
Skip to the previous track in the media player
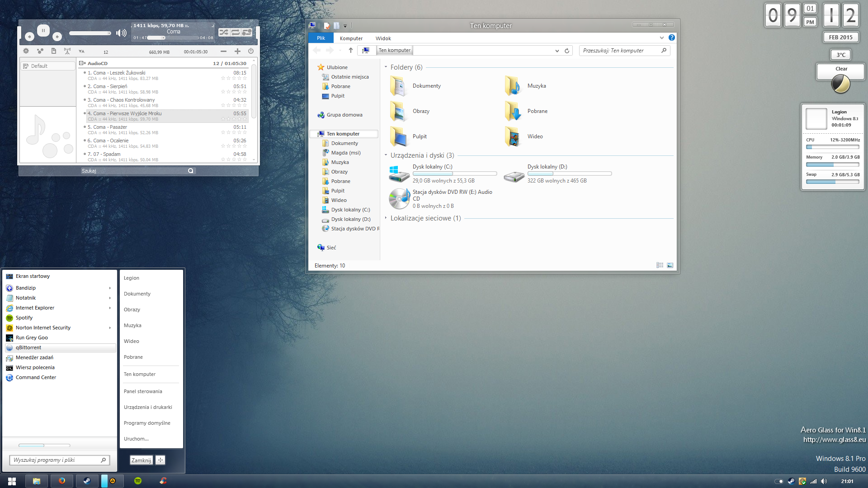coord(29,37)
